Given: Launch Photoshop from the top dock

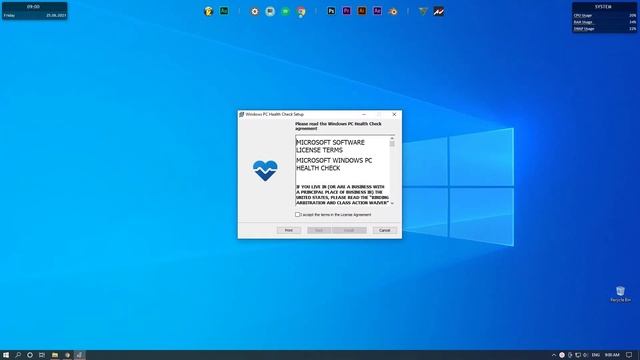Looking at the screenshot, I should click(x=331, y=11).
